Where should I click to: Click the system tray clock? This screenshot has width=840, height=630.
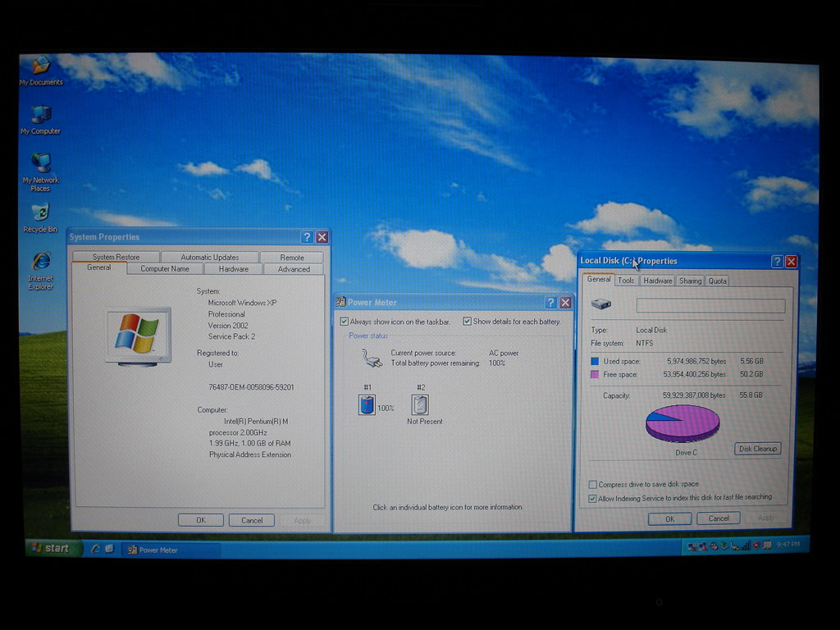pyautogui.click(x=788, y=545)
